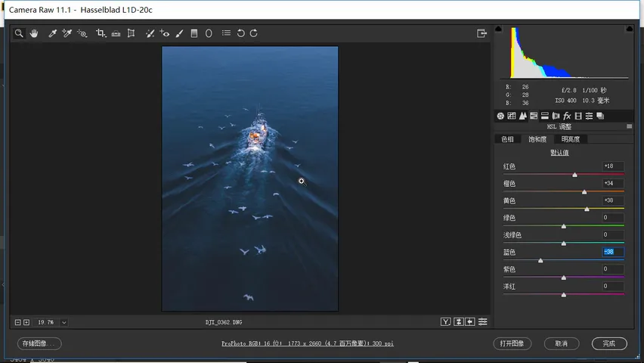Viewport: 644px width, 363px height.
Task: Toggle current panel settings preview
Action: click(x=483, y=322)
